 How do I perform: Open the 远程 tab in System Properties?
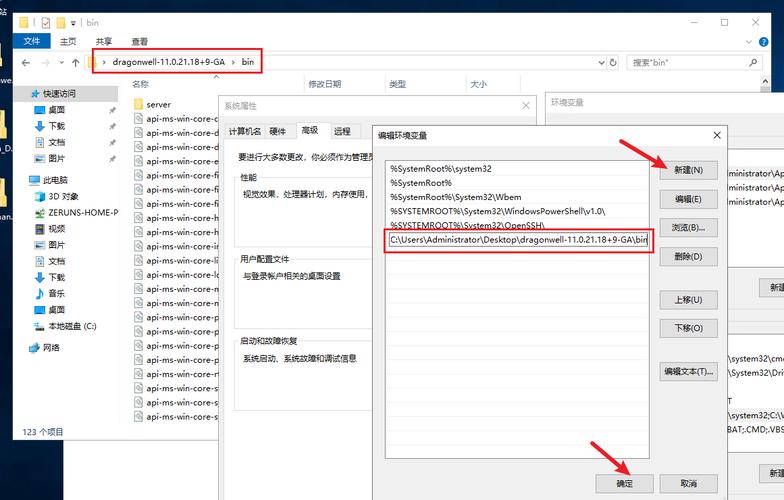point(342,132)
